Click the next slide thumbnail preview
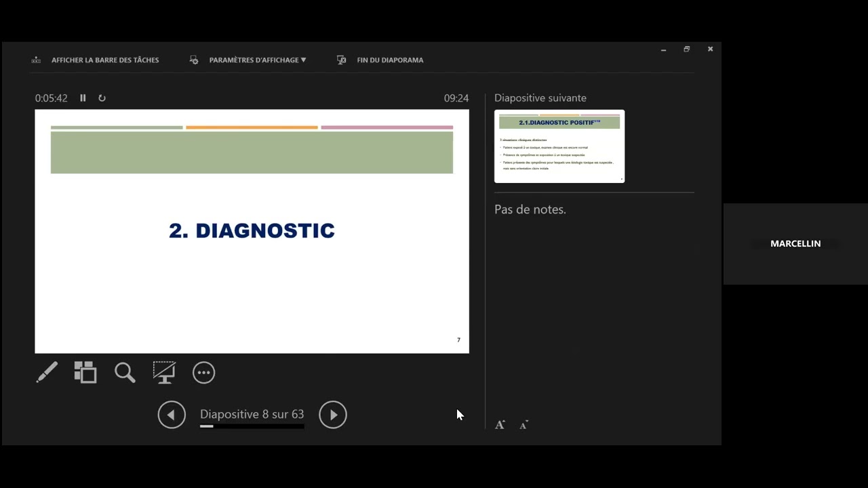 click(x=559, y=146)
